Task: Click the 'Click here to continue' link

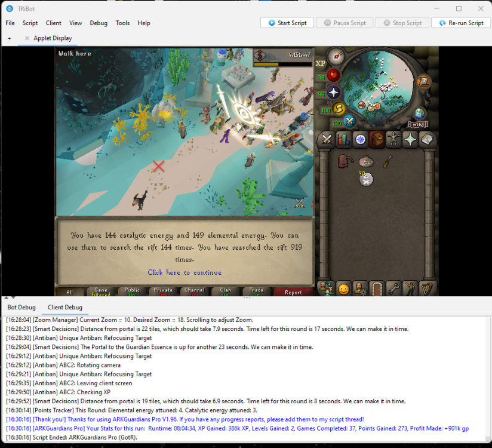Action: [184, 272]
